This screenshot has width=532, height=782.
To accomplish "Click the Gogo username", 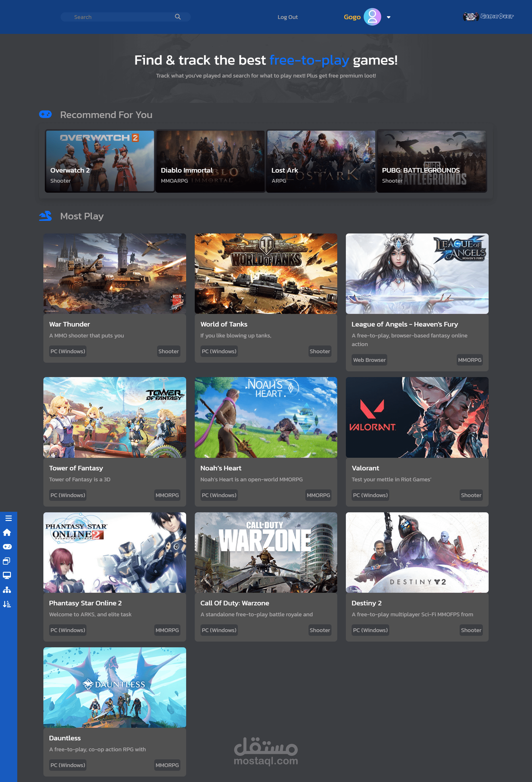I will coord(352,17).
